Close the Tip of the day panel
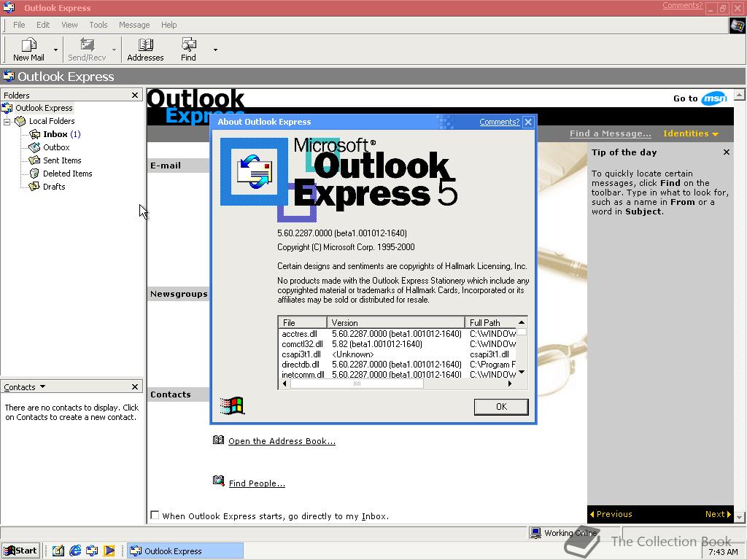Image resolution: width=747 pixels, height=560 pixels. point(726,152)
